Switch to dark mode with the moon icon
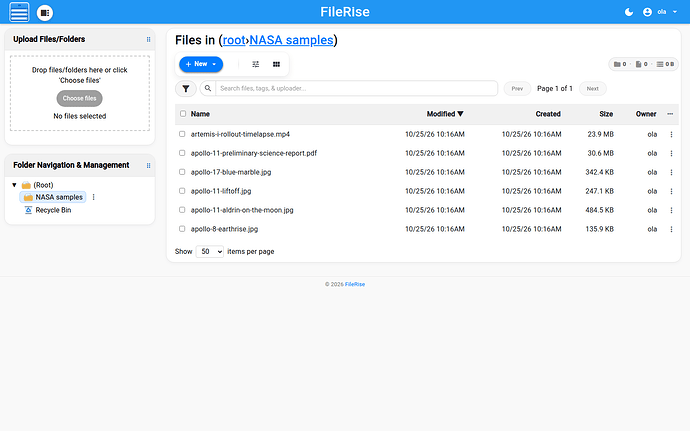 coord(629,12)
